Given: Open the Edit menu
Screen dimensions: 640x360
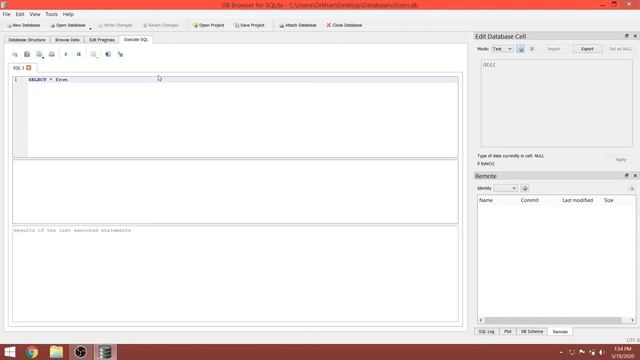Looking at the screenshot, I should tap(20, 14).
